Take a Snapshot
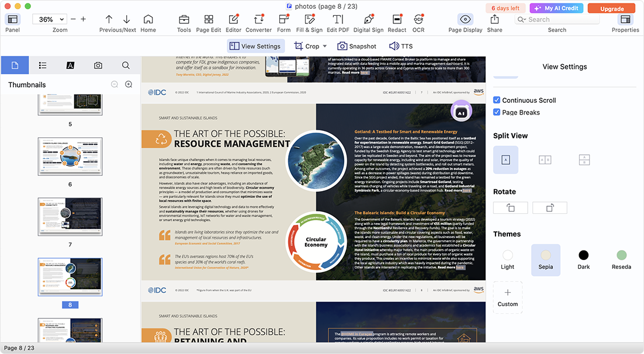The image size is (644, 354). coord(356,46)
